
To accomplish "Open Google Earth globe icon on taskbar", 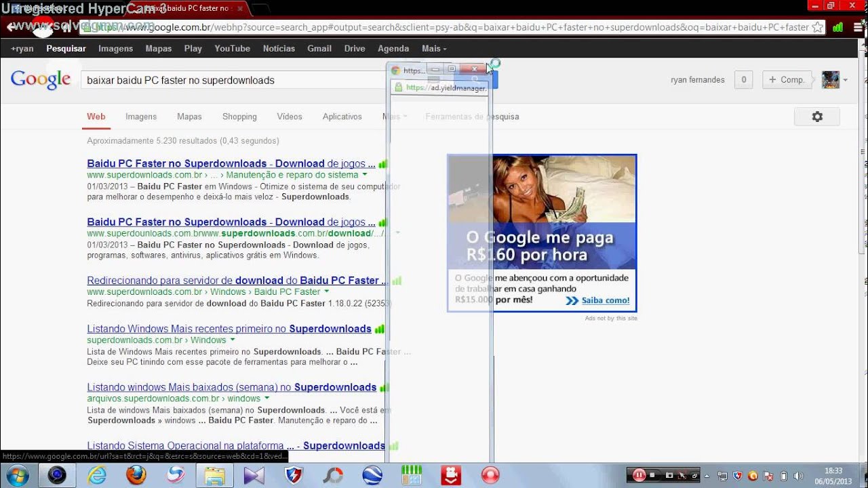I will click(x=372, y=476).
